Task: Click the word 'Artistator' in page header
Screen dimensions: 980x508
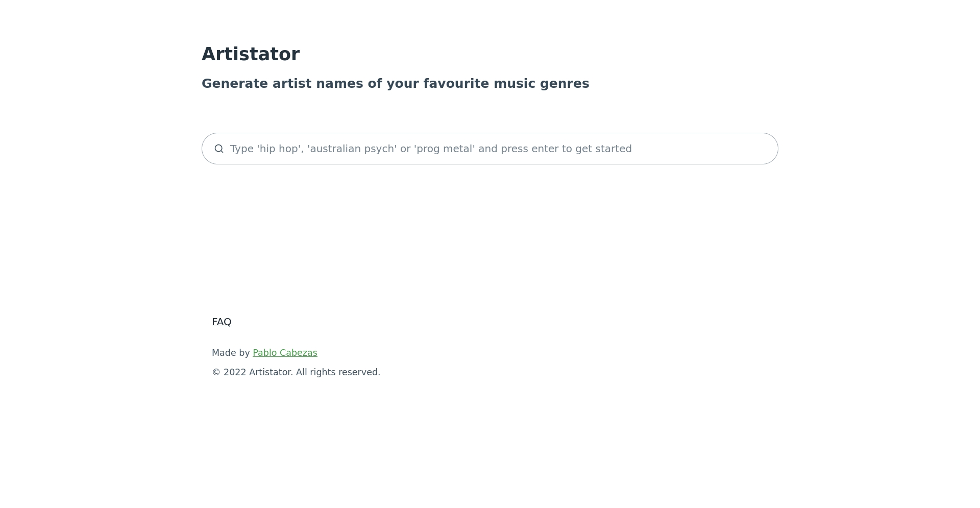Action: coord(251,54)
